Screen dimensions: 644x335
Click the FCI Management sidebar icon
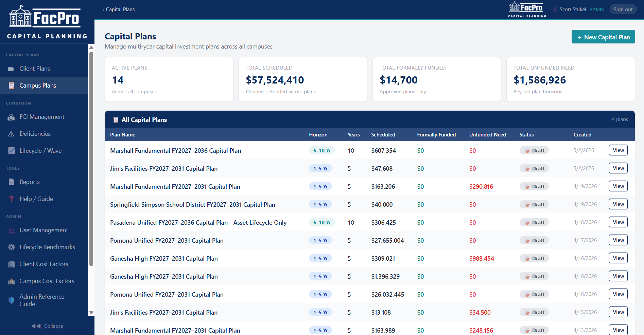(11, 117)
